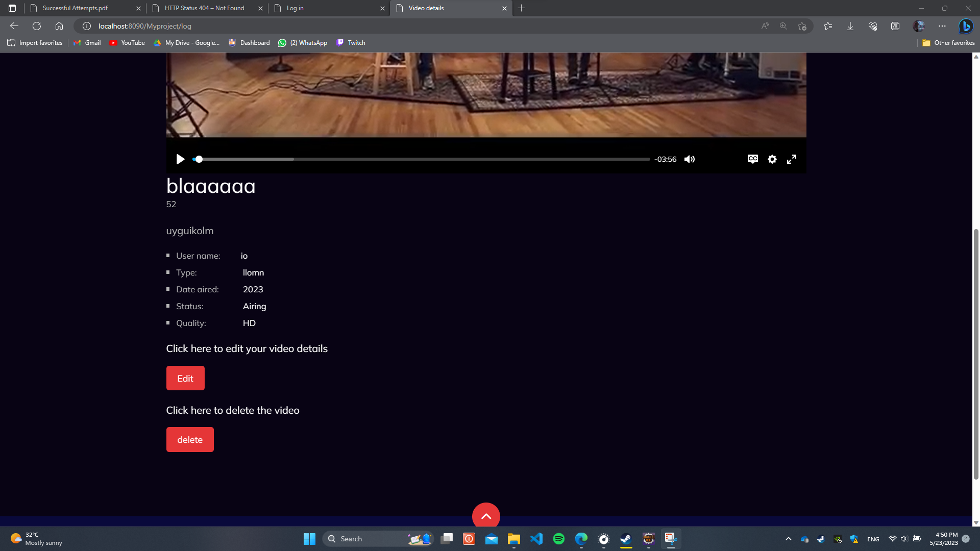The image size is (980, 551).
Task: Launch Spotify from the taskbar
Action: pyautogui.click(x=558, y=539)
